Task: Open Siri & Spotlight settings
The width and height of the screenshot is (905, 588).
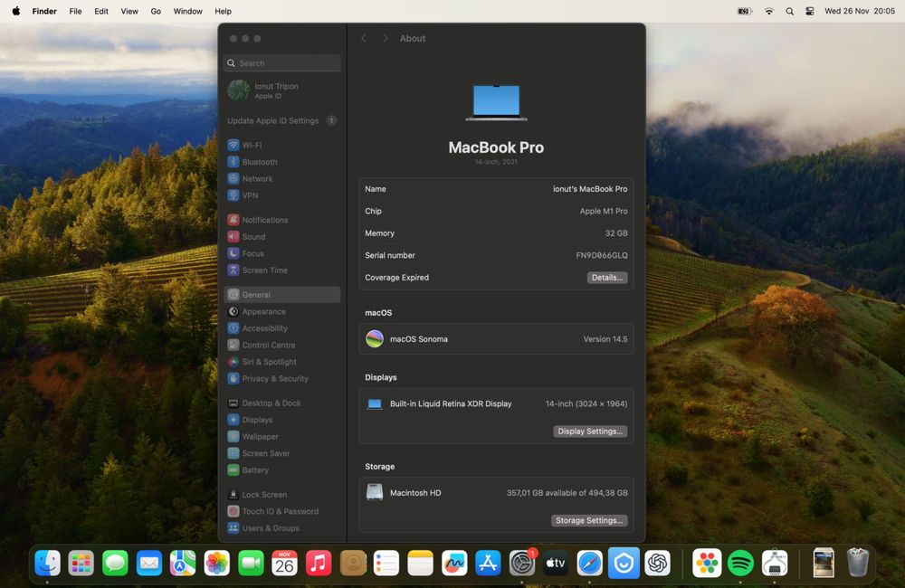Action: pyautogui.click(x=281, y=361)
